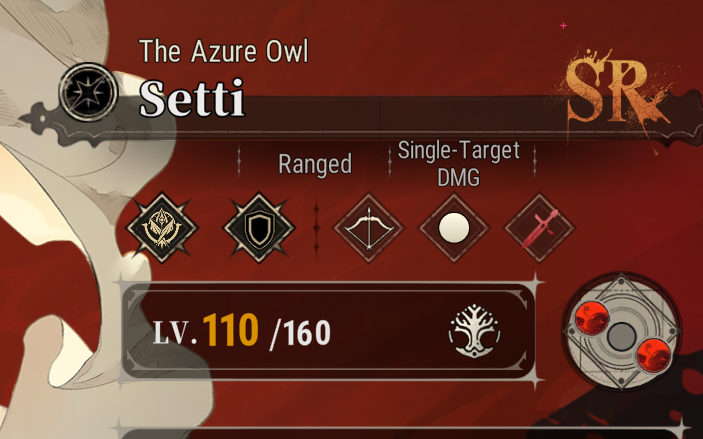Image resolution: width=703 pixels, height=439 pixels.
Task: Expand the panel below the level bar
Action: click(401, 433)
